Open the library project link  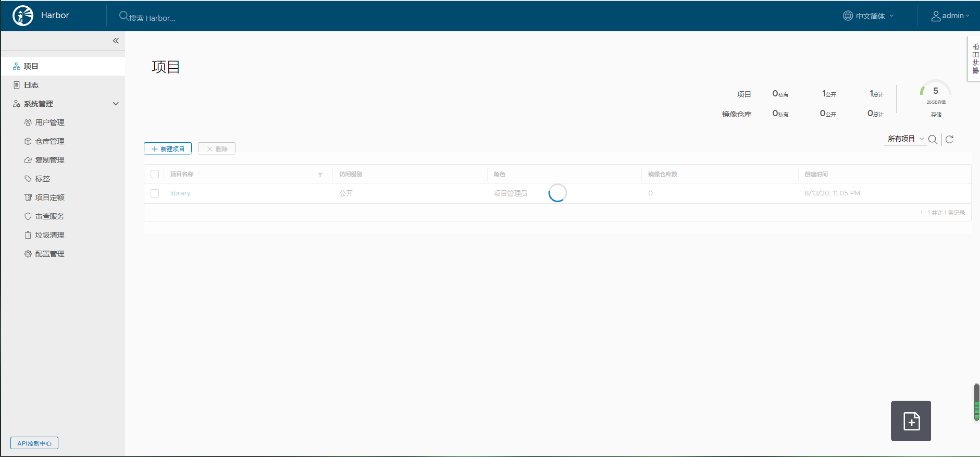pyautogui.click(x=180, y=193)
